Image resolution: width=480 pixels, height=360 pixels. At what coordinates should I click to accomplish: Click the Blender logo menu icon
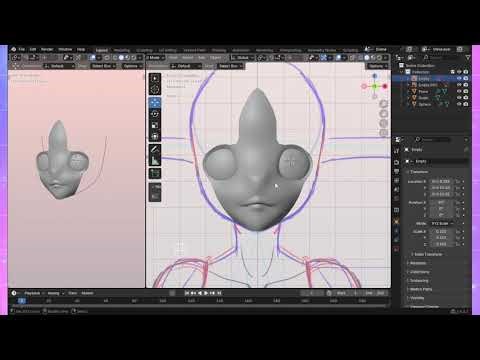tap(14, 49)
